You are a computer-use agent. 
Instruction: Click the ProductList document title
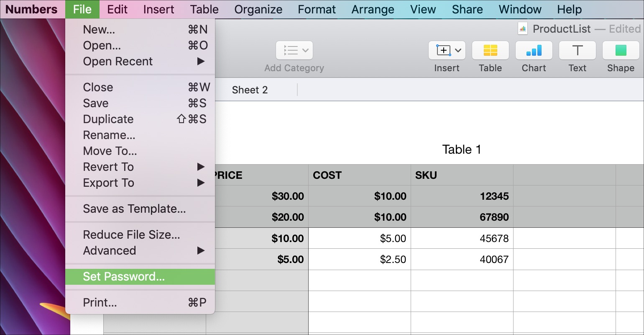tap(561, 29)
